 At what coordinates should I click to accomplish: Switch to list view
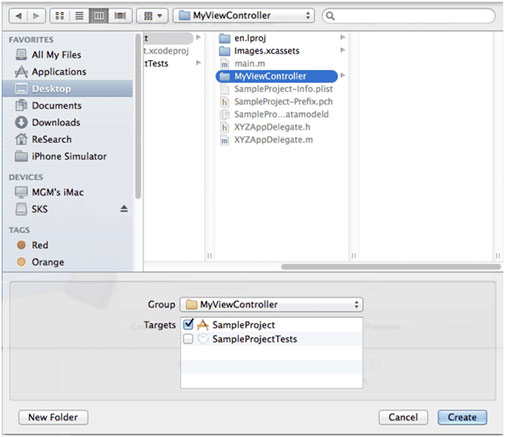79,16
